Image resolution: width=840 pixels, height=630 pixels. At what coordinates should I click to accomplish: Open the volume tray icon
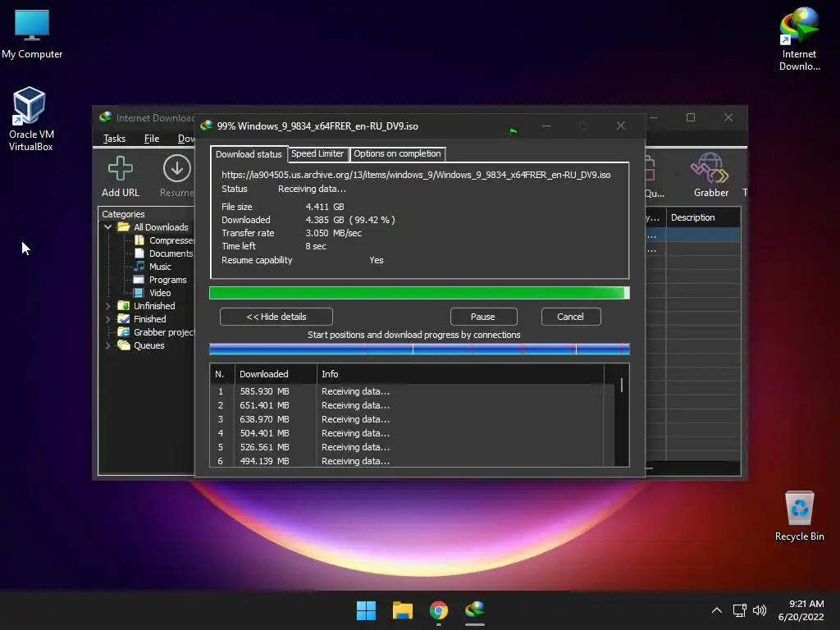point(760,610)
